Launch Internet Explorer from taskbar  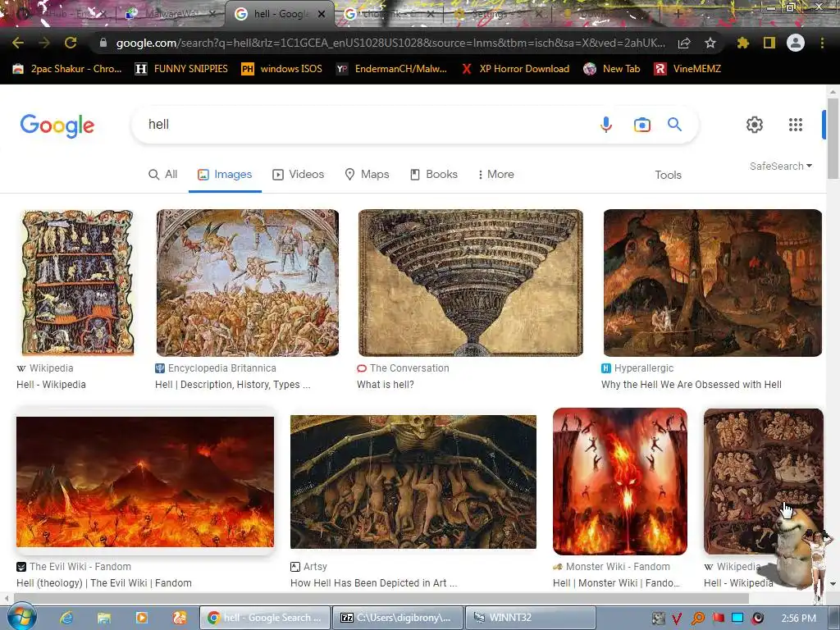[x=66, y=618]
